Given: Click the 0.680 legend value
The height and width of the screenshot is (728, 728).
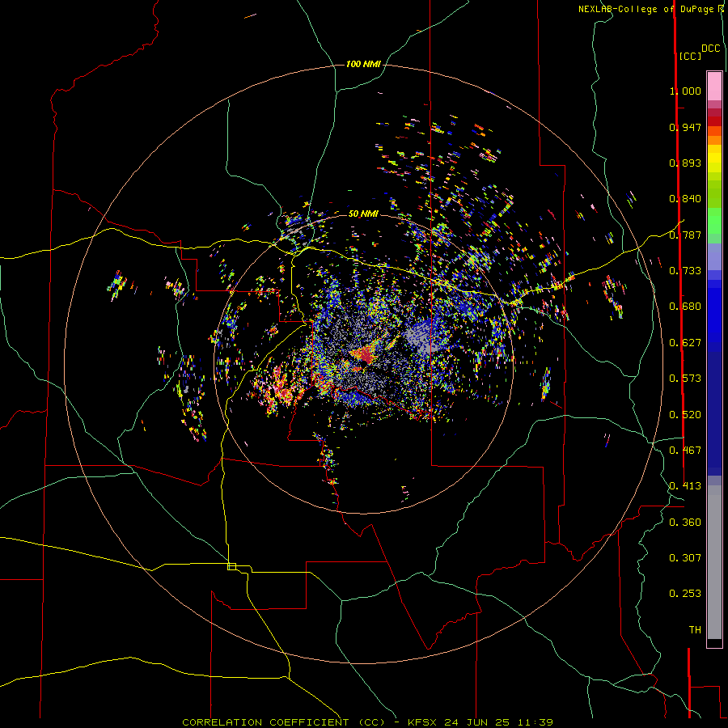Looking at the screenshot, I should [x=685, y=307].
